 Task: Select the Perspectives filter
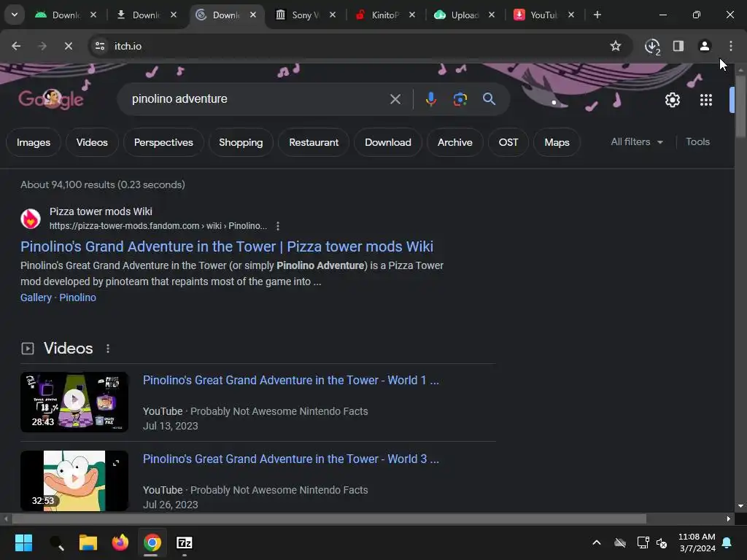click(x=163, y=142)
